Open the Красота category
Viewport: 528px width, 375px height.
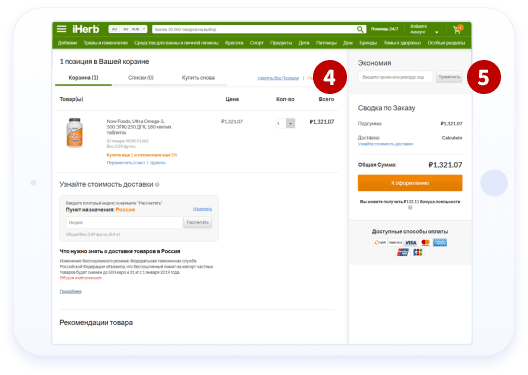click(234, 43)
